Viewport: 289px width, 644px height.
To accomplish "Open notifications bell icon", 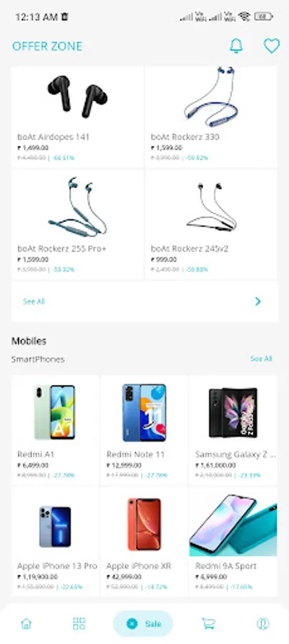I will click(x=236, y=46).
